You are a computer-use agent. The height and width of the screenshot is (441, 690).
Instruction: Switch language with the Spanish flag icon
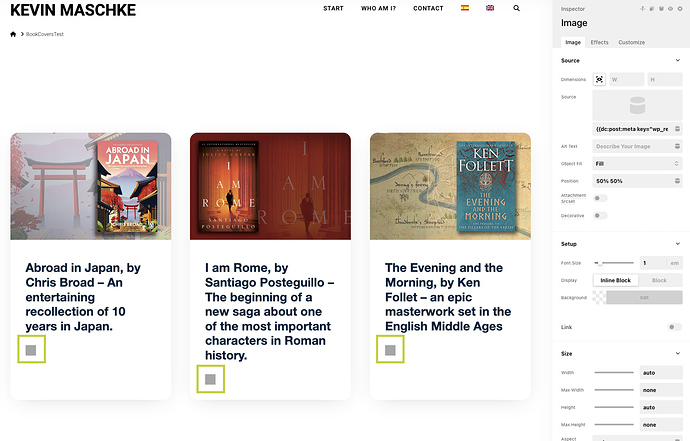464,8
